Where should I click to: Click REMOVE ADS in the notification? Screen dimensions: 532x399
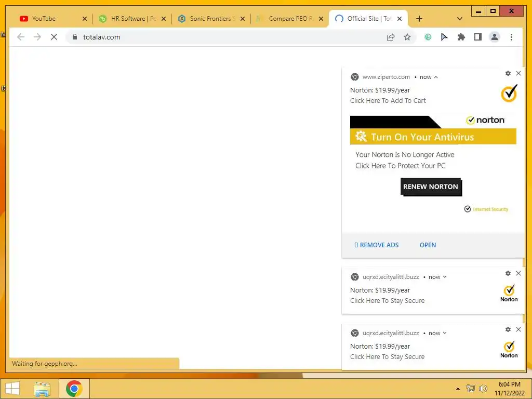point(376,245)
